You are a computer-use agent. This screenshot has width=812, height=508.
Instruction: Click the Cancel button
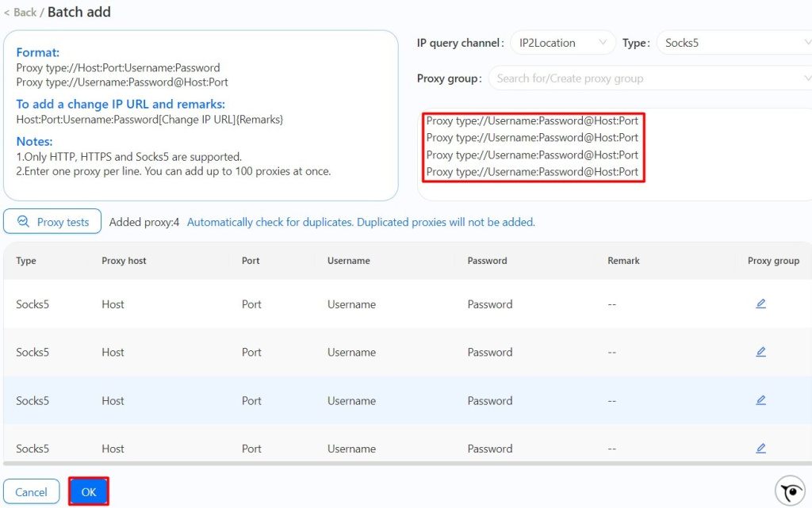[x=31, y=492]
